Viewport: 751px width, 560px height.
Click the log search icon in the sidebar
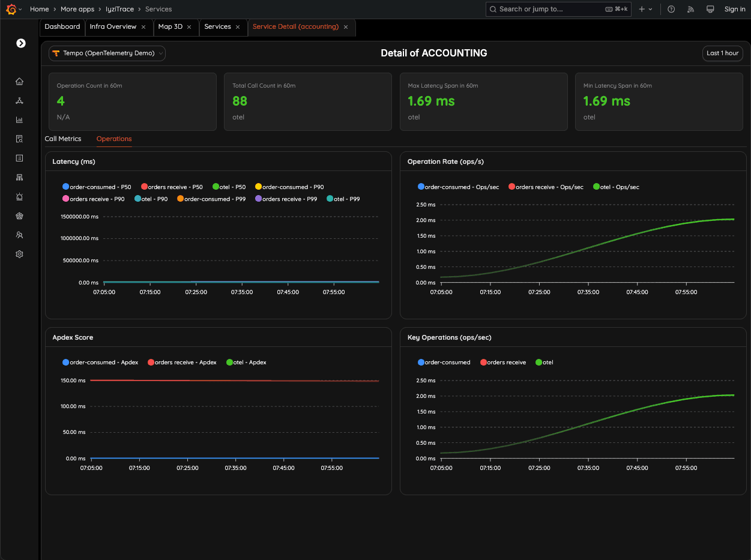tap(19, 139)
